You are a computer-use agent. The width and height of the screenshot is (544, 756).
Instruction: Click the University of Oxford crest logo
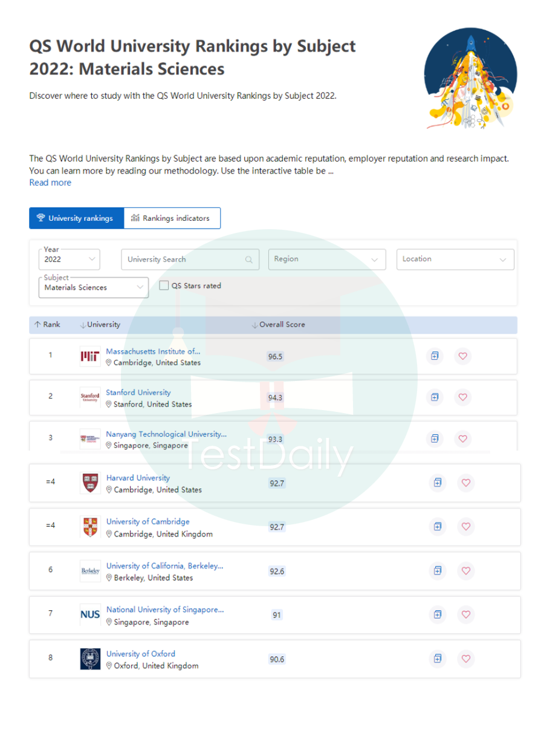coord(90,659)
